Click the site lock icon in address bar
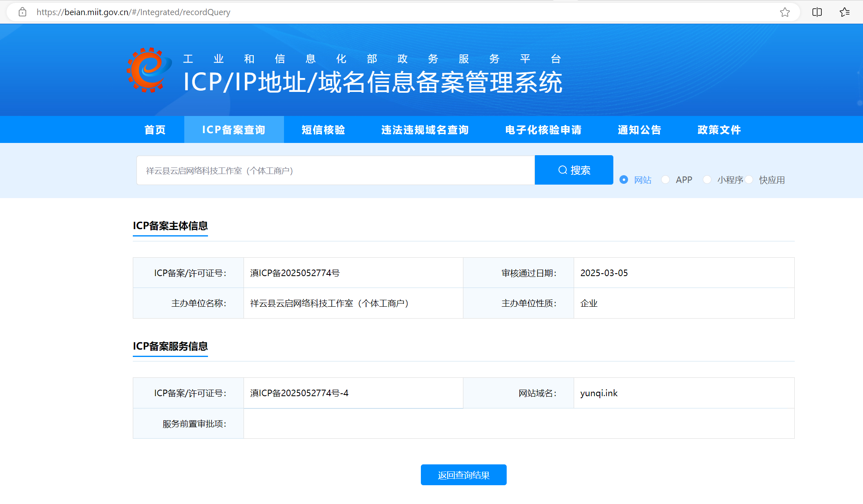 click(x=22, y=12)
